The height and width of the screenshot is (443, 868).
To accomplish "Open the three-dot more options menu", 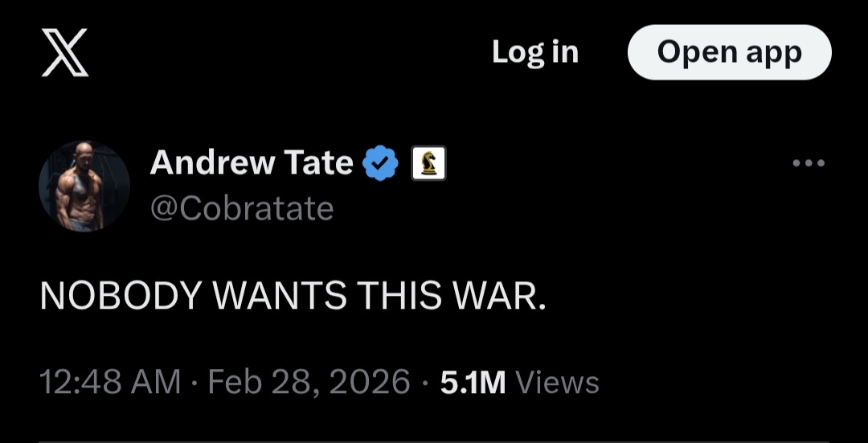I will point(809,163).
